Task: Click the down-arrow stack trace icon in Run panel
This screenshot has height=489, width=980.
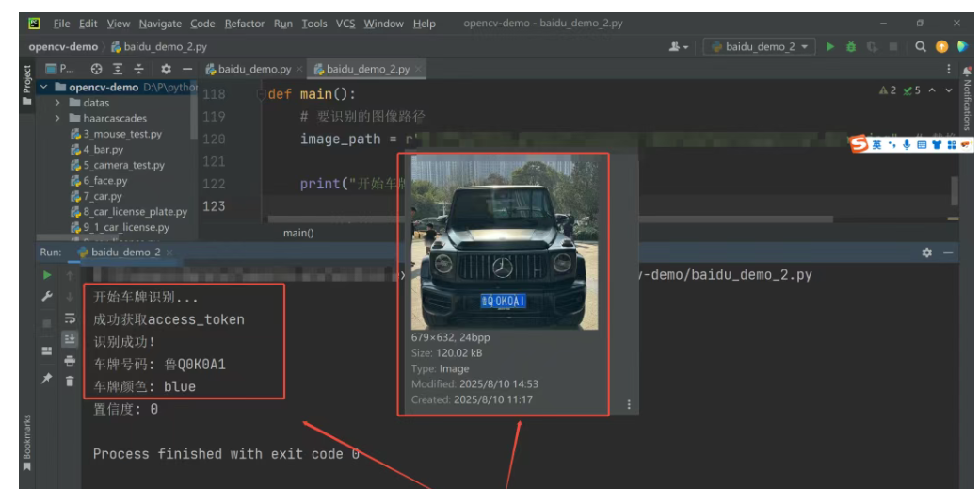Action: [70, 297]
